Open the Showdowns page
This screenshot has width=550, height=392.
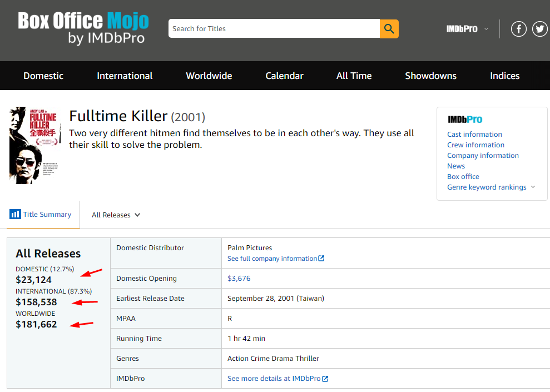(430, 76)
